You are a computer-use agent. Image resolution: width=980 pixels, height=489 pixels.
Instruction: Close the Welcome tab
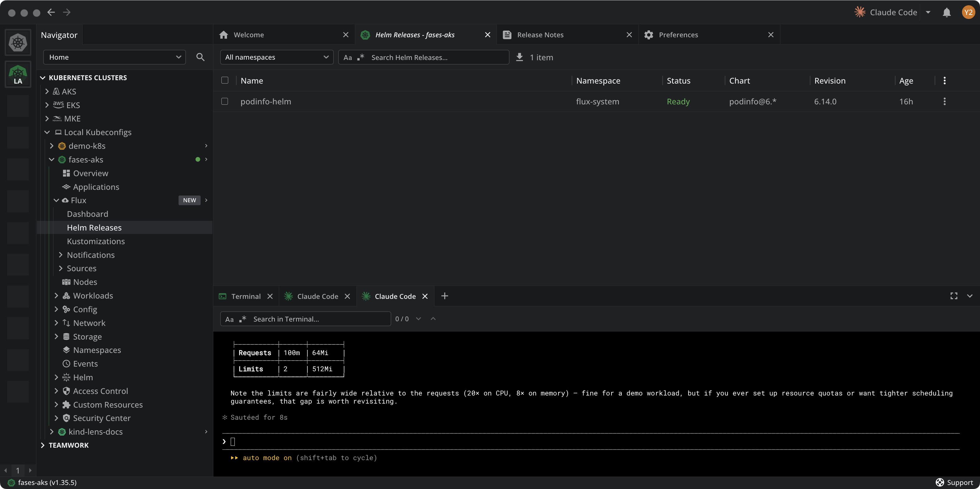point(346,34)
